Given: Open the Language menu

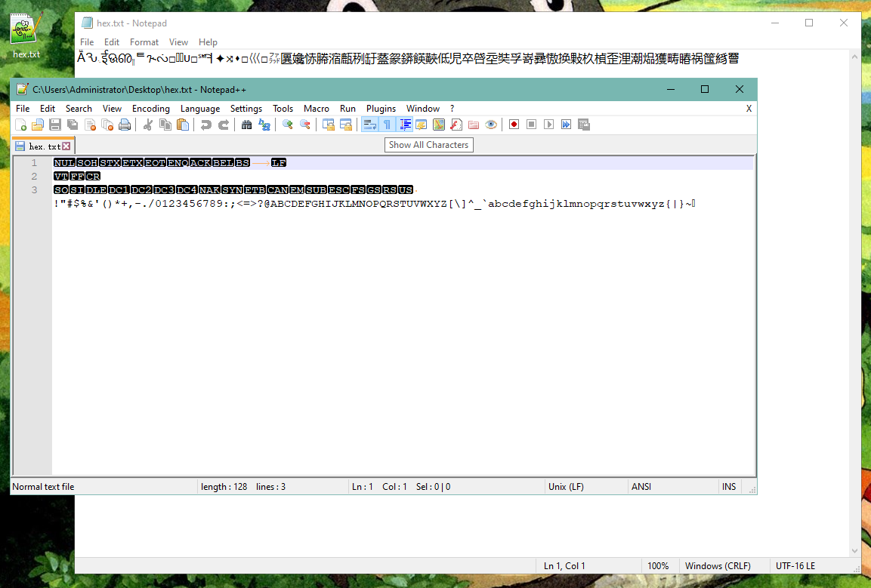Looking at the screenshot, I should (200, 108).
